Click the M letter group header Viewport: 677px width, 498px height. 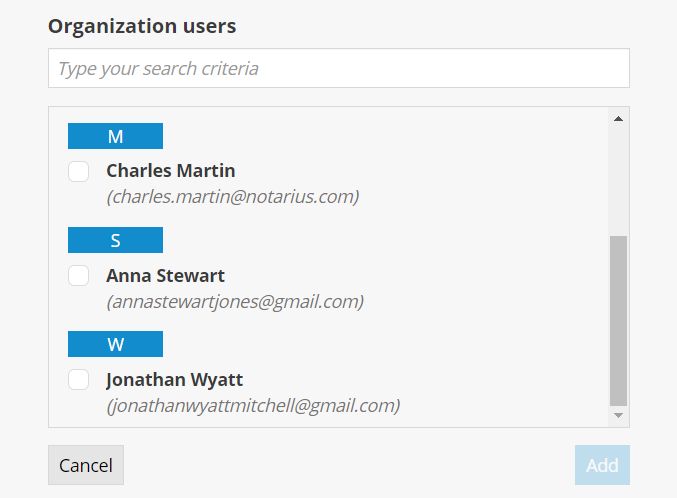click(x=115, y=136)
